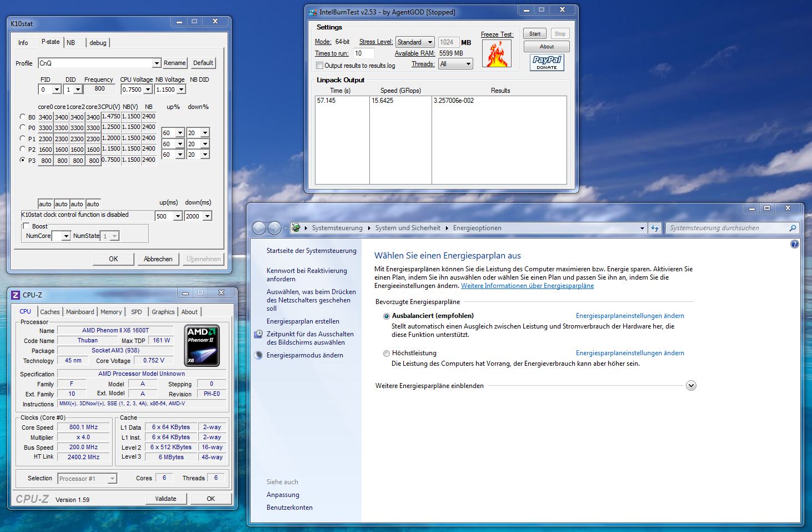
Task: Open the NB Voltage 1.1500 dropdown
Action: tap(181, 90)
